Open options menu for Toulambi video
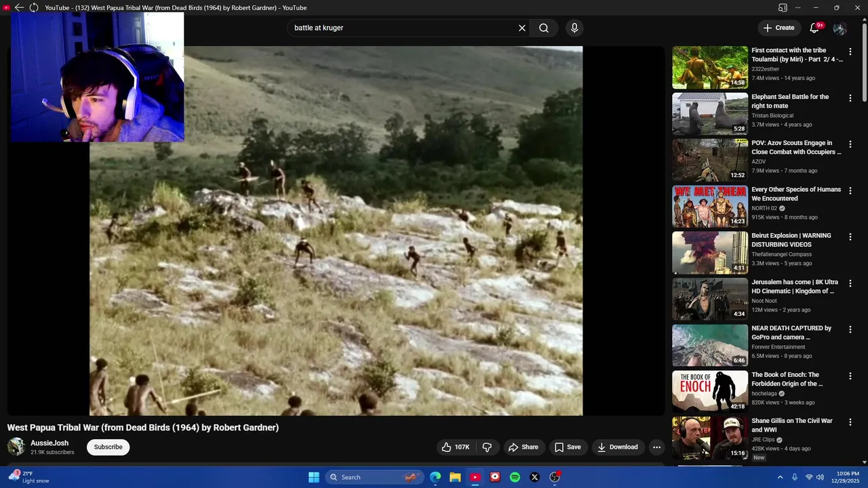This screenshot has width=868, height=488. (x=850, y=52)
